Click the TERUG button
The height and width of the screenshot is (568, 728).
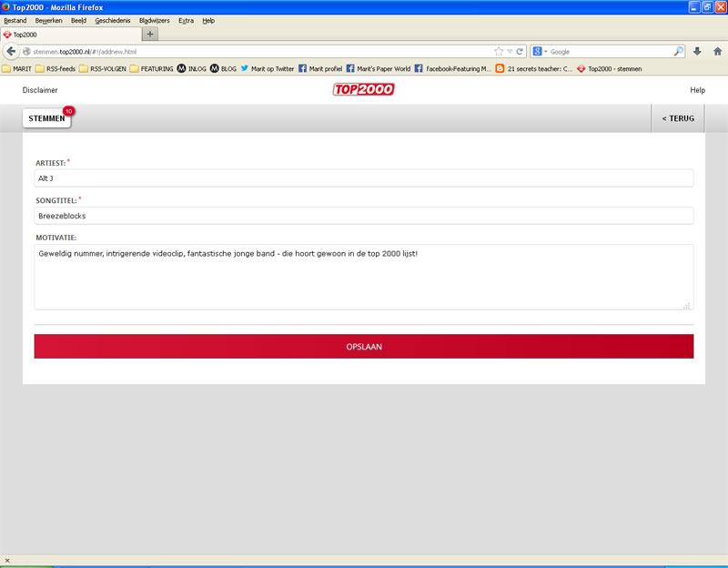(678, 118)
